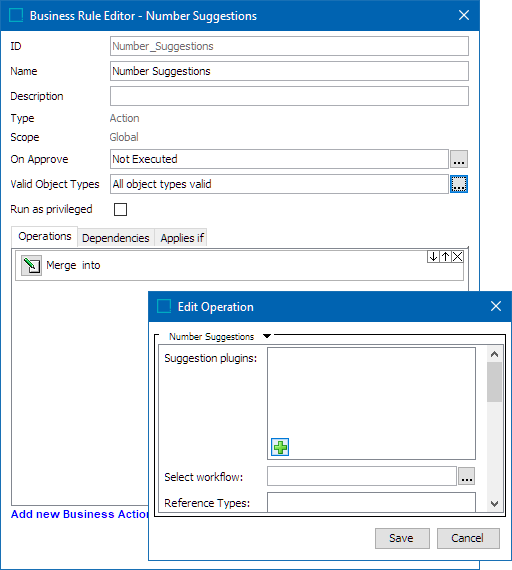This screenshot has height=570, width=512.
Task: Move the operation down with the down arrow
Action: coord(433,257)
